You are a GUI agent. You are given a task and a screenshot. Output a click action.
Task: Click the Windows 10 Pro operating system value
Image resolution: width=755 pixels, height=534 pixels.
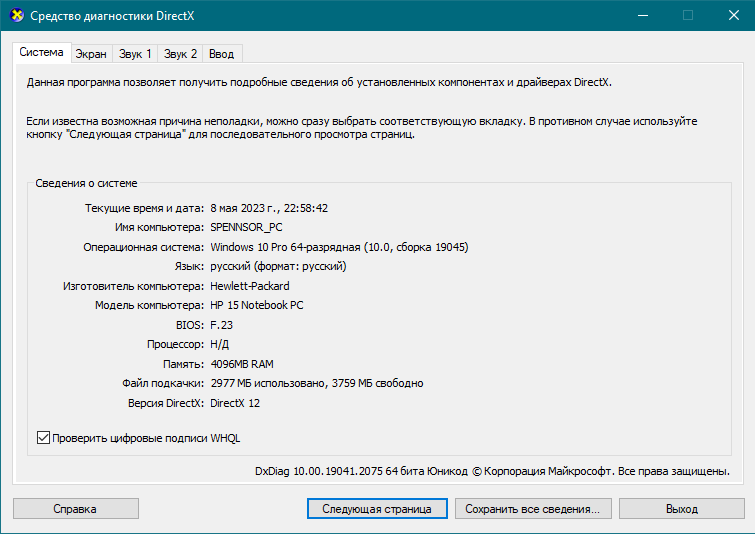click(339, 247)
